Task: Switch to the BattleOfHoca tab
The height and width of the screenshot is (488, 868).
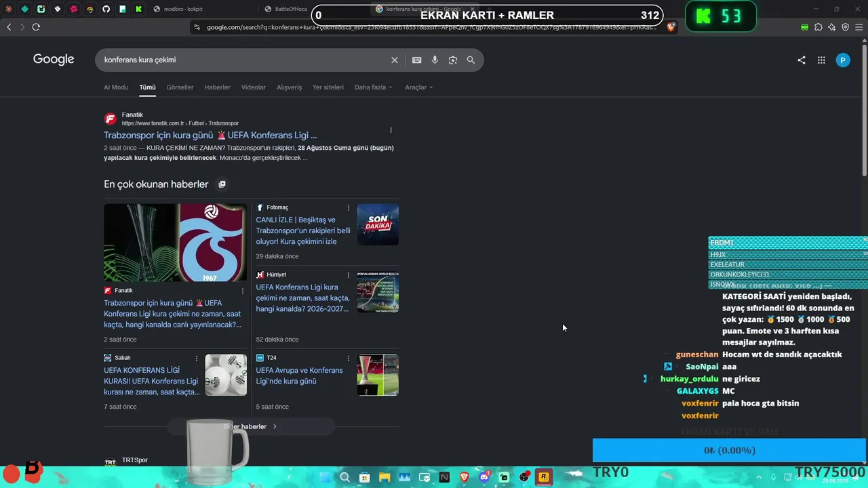Action: pyautogui.click(x=285, y=9)
